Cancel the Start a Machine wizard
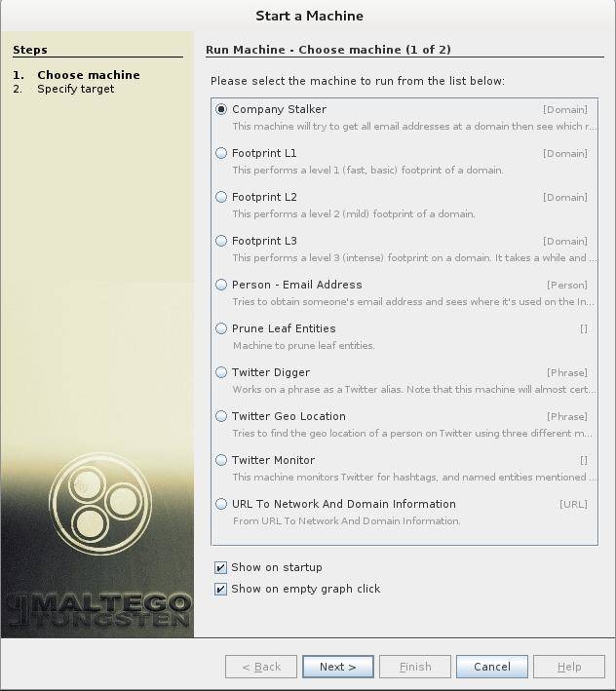Viewport: 616px width, 691px height. [492, 667]
